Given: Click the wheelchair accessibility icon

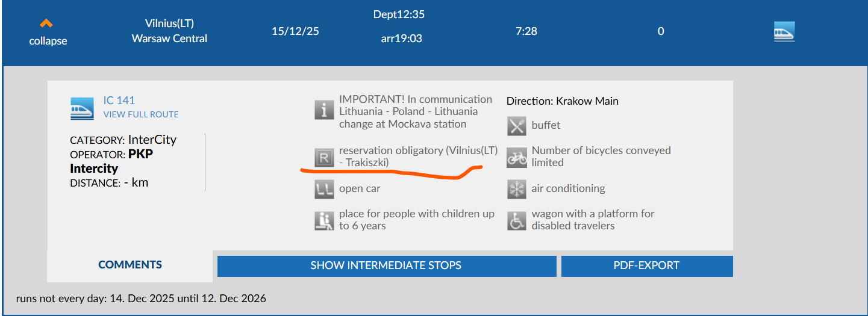Looking at the screenshot, I should click(517, 220).
